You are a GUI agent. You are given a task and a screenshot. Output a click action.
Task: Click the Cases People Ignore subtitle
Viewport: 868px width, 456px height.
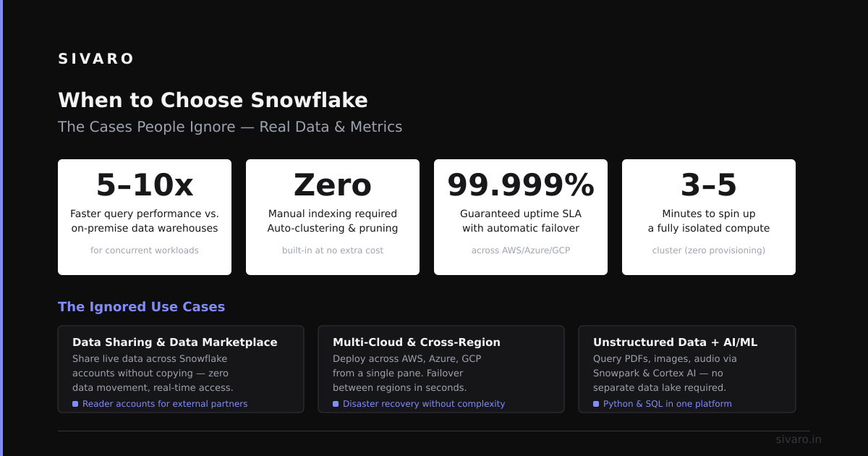230,127
